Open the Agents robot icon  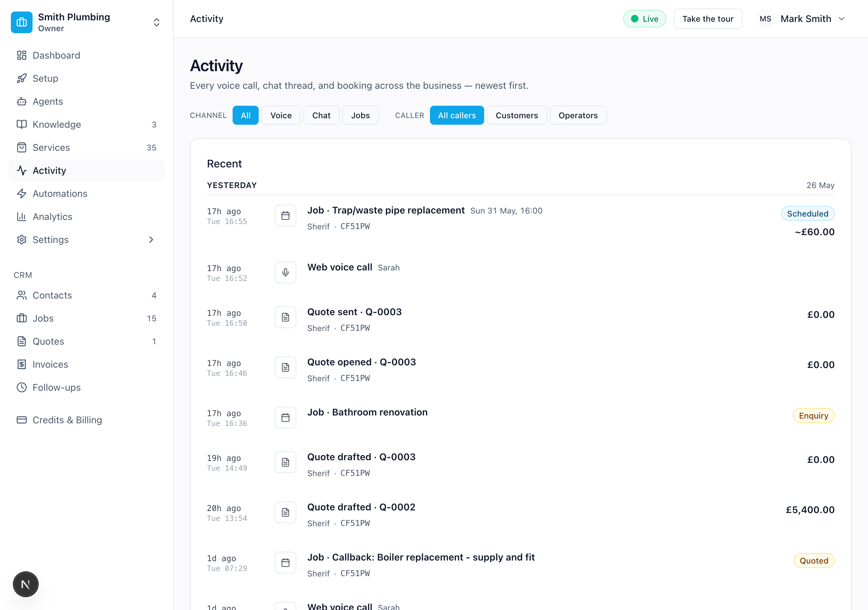click(22, 101)
